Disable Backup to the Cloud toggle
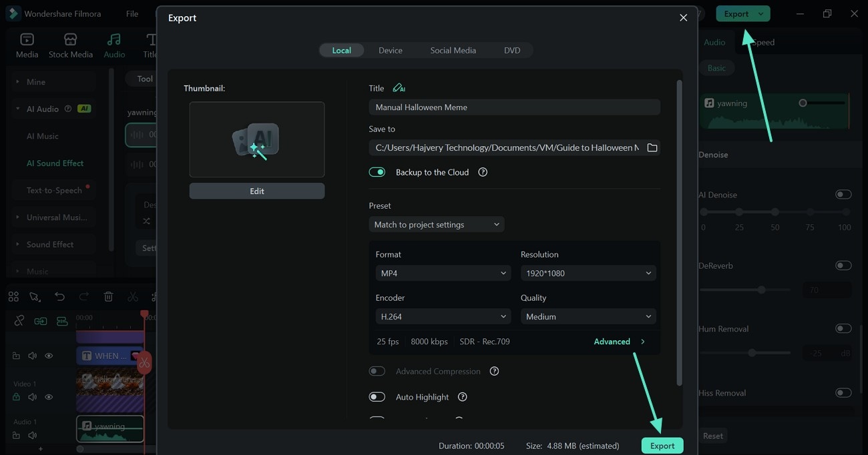This screenshot has height=455, width=868. click(377, 172)
